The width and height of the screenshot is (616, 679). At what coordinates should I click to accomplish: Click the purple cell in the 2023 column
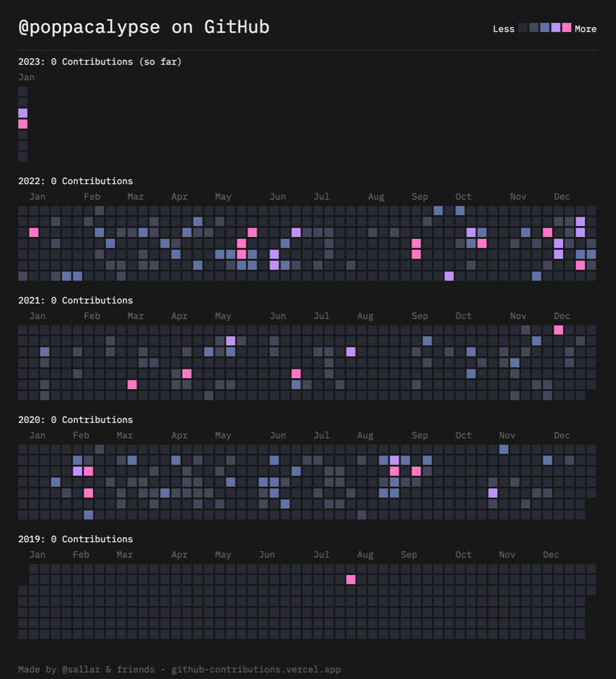click(23, 113)
